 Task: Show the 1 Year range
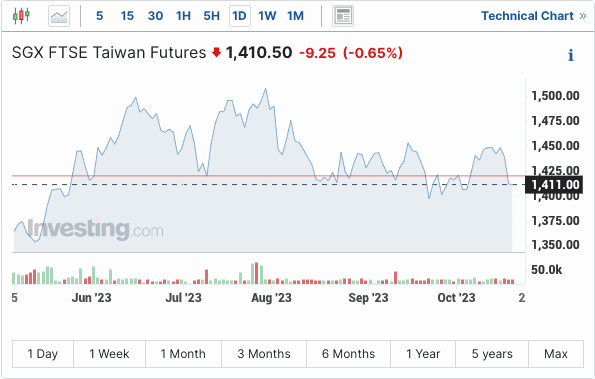pyautogui.click(x=423, y=354)
